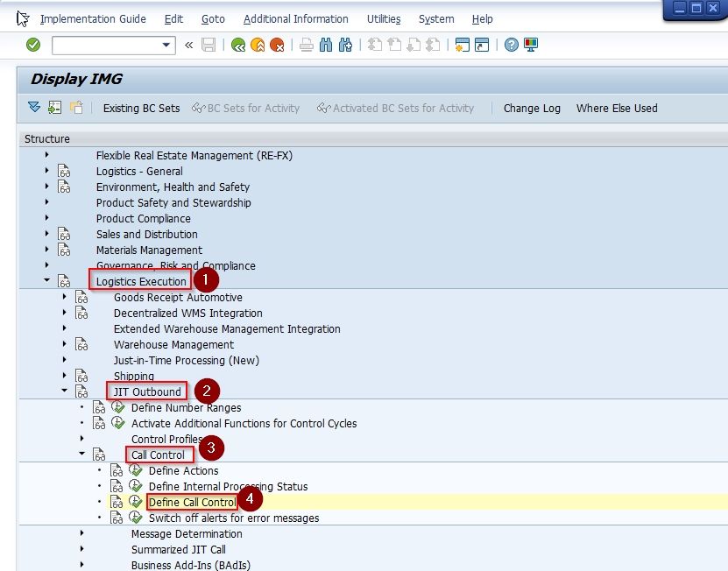Click execute icon for Define Actions
Image resolution: width=728 pixels, height=571 pixels.
point(135,470)
